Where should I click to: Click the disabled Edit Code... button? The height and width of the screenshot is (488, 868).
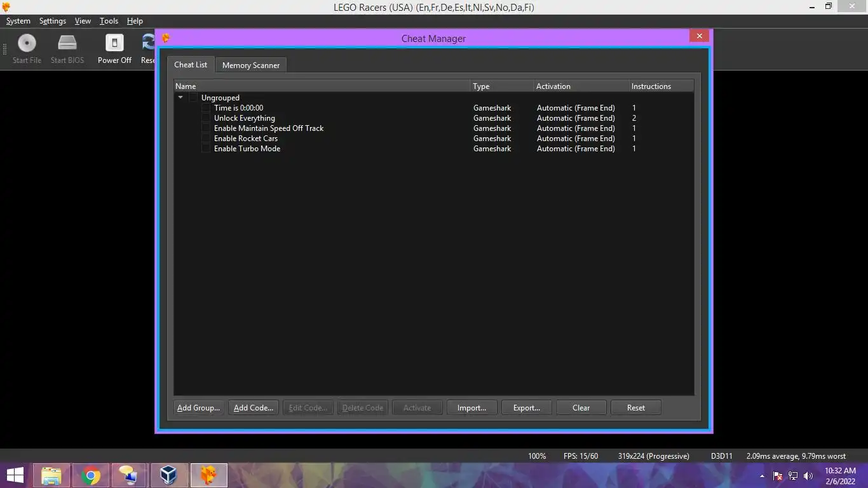click(x=308, y=408)
